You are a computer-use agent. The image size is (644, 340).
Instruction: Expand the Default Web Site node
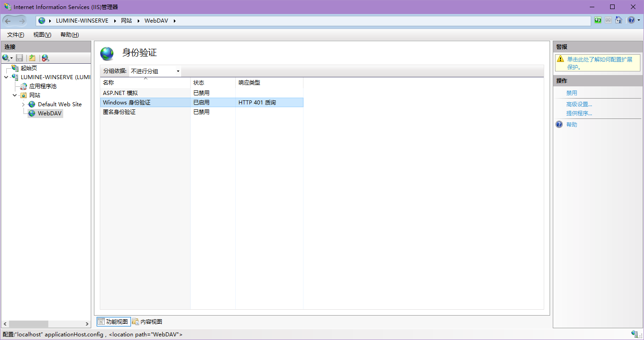[23, 104]
